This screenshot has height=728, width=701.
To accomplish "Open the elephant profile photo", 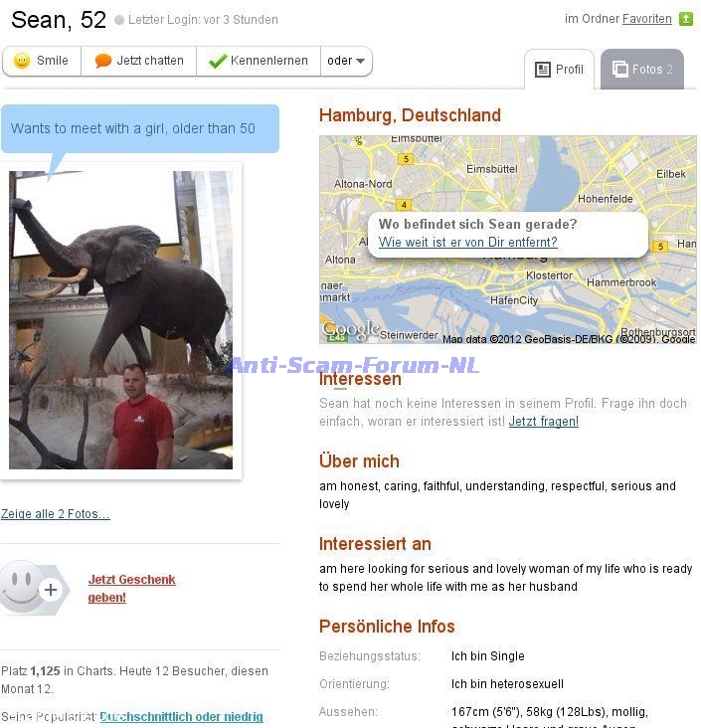I will pos(120,320).
